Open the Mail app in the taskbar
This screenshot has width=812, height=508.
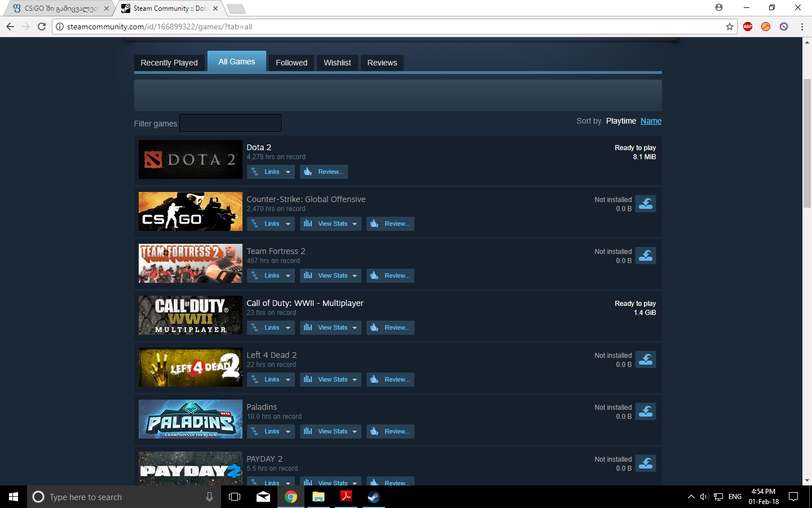[263, 497]
